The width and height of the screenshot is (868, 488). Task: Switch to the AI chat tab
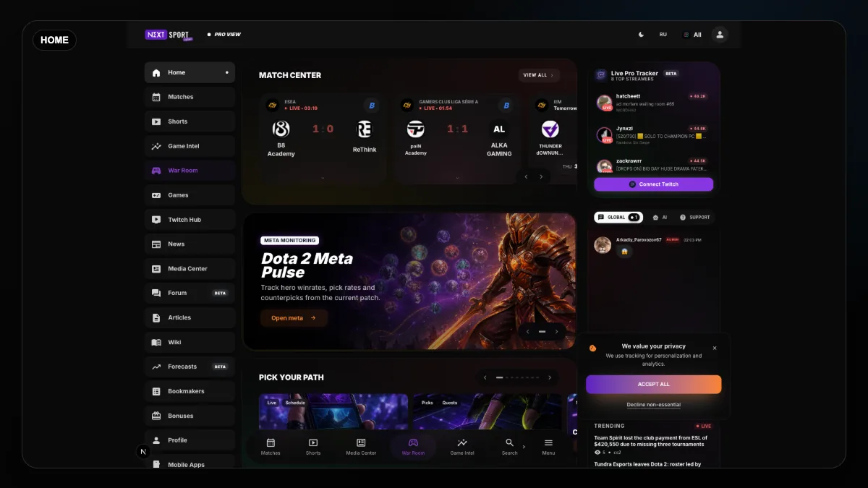(x=660, y=217)
